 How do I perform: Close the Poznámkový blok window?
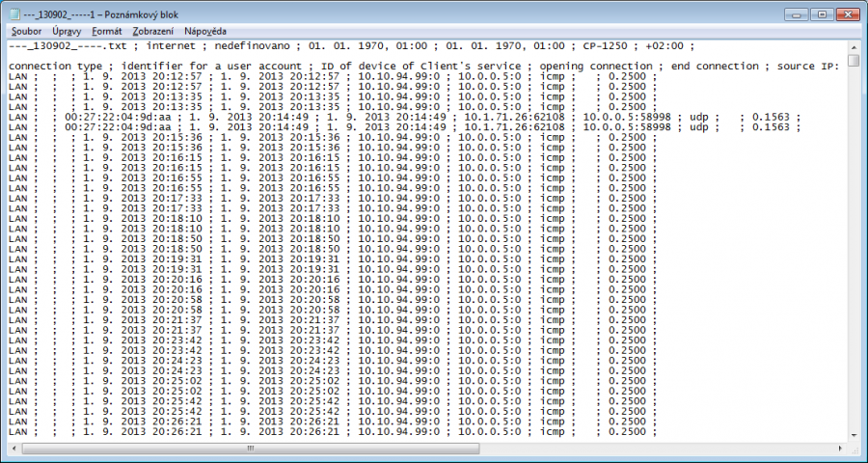(x=848, y=15)
